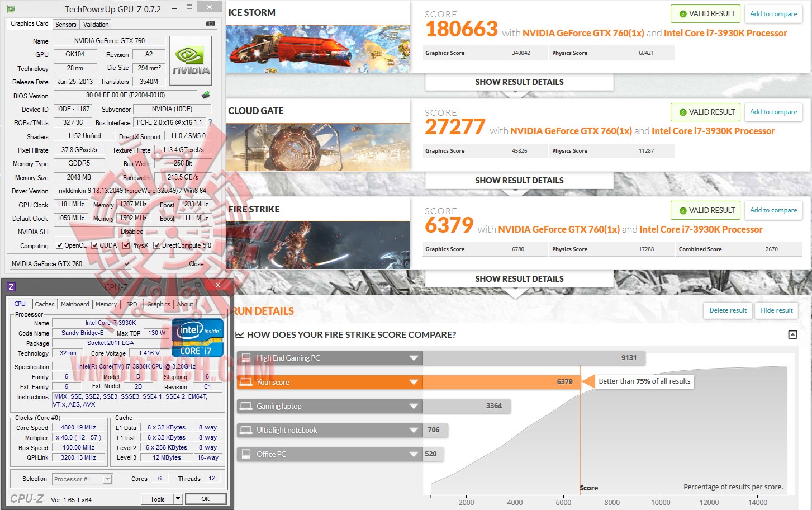This screenshot has width=812, height=510.
Task: Click the Your score computer icon
Action: [246, 382]
